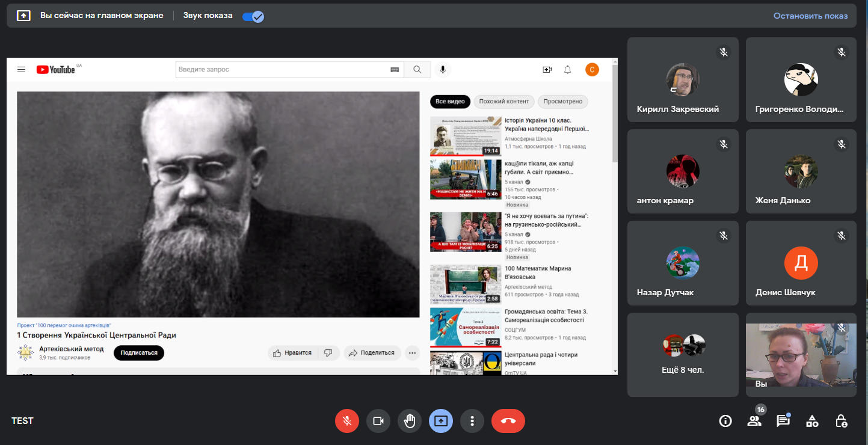Open thumbnail of video lasting 6:46

[466, 179]
